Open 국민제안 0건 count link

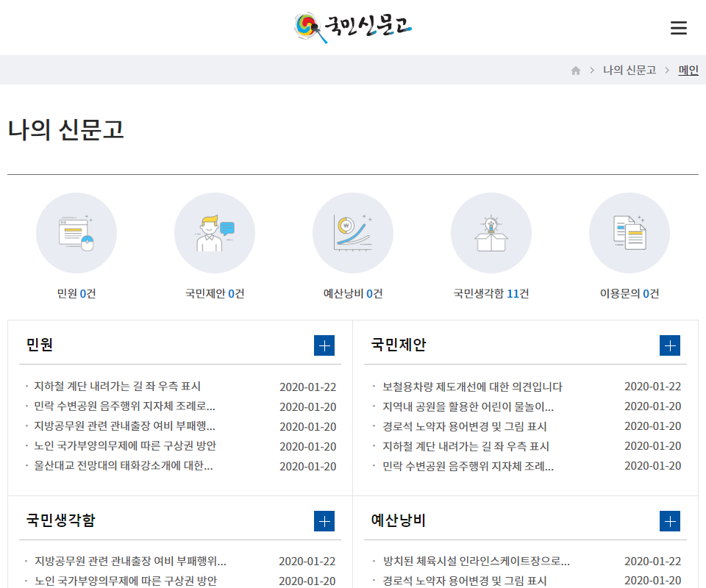[215, 294]
